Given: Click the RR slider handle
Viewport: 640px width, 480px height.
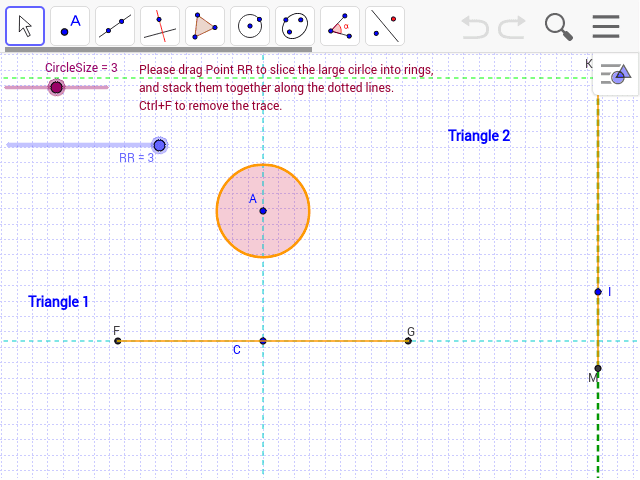Looking at the screenshot, I should pos(160,145).
